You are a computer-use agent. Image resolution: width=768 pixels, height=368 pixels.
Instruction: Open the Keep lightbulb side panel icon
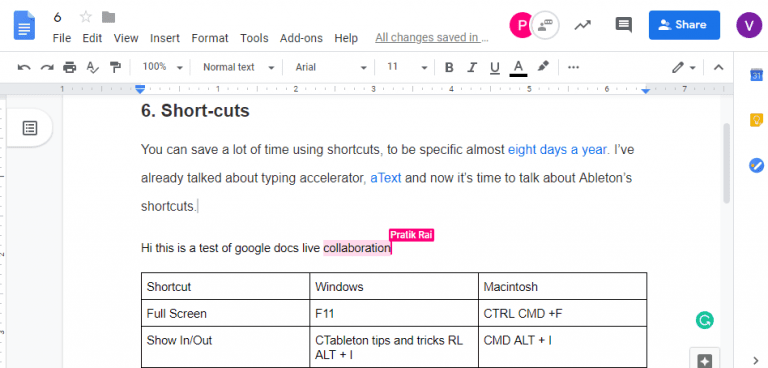point(756,120)
